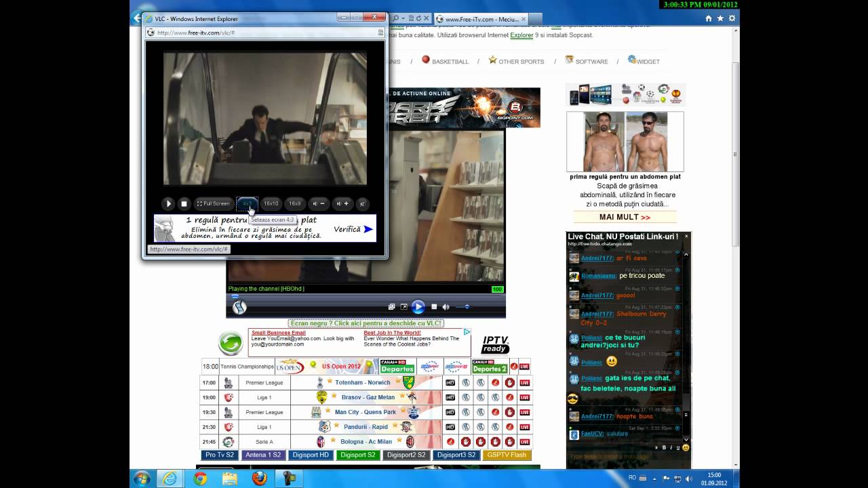Click the AdChoices icon on the ad

point(467,332)
